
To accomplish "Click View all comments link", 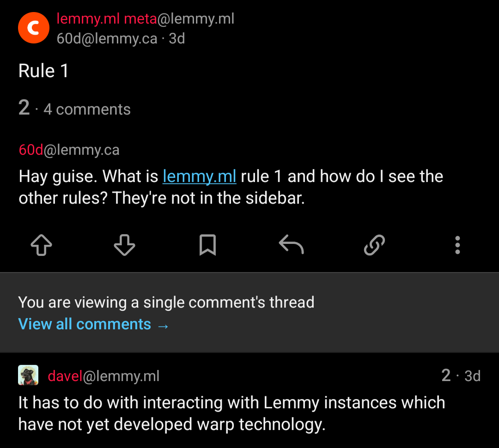I will (x=93, y=324).
